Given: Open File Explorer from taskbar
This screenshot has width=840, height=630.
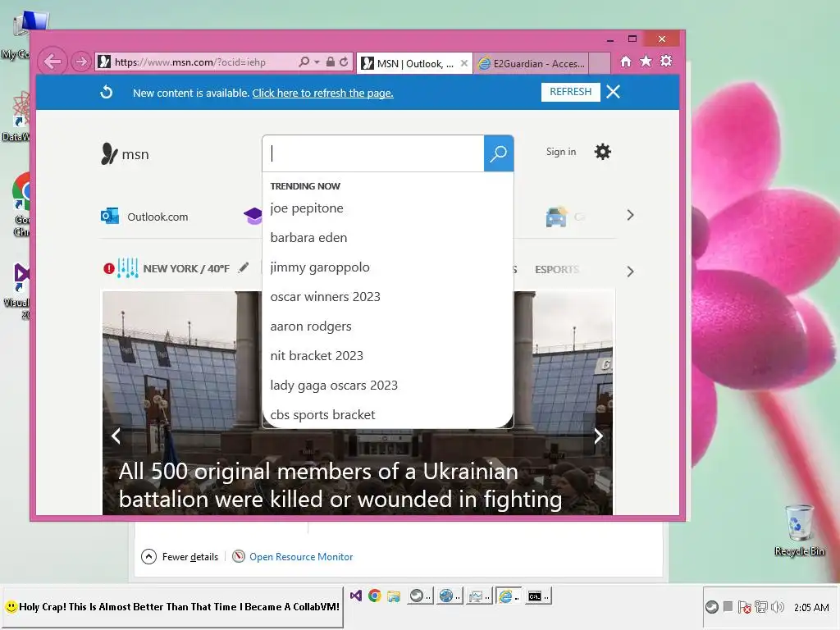Looking at the screenshot, I should (394, 596).
